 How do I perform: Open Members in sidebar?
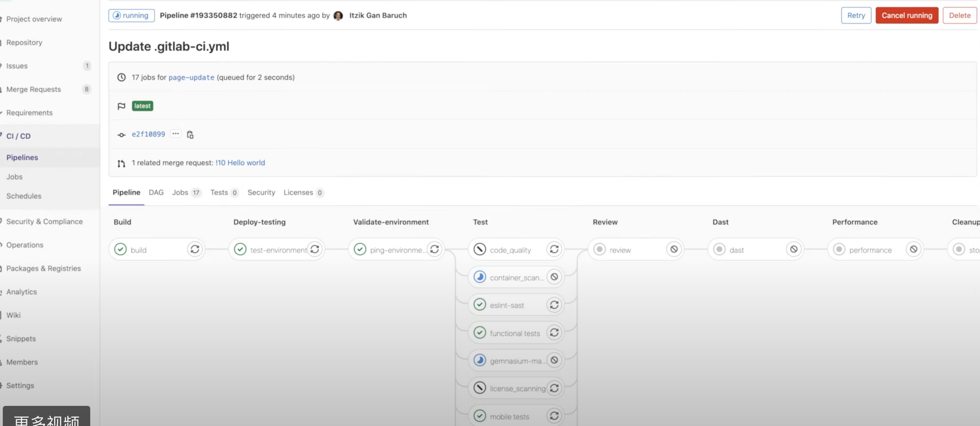(22, 363)
